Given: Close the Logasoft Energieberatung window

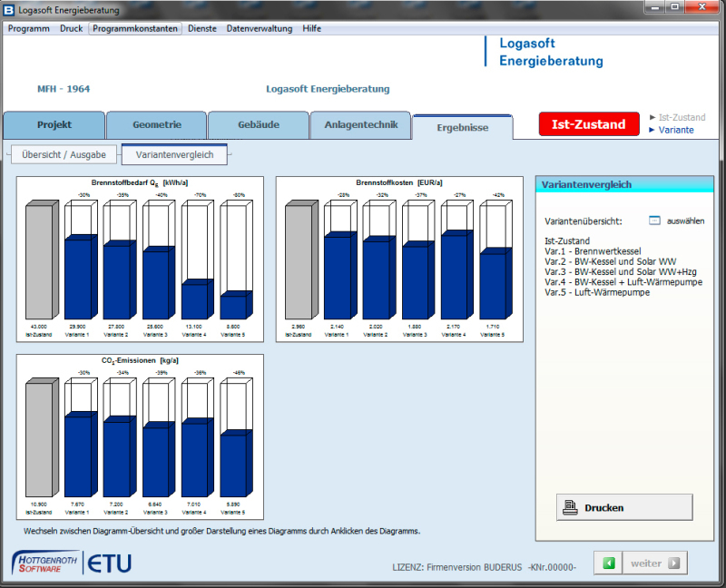Looking at the screenshot, I should 701,7.
